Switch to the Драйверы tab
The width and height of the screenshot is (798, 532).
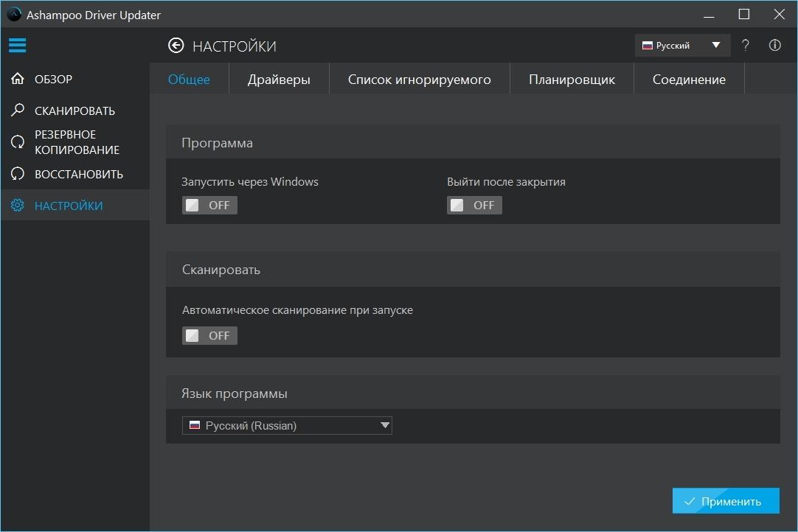[x=279, y=80]
